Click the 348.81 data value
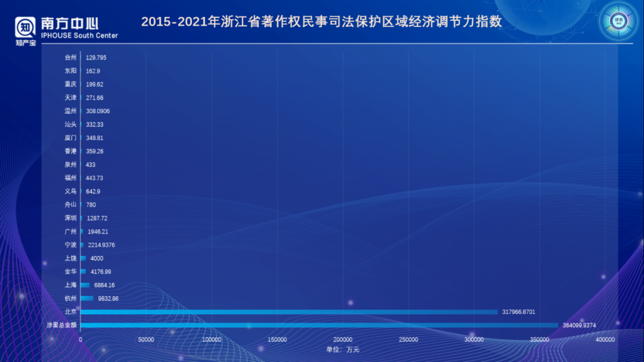 94,138
